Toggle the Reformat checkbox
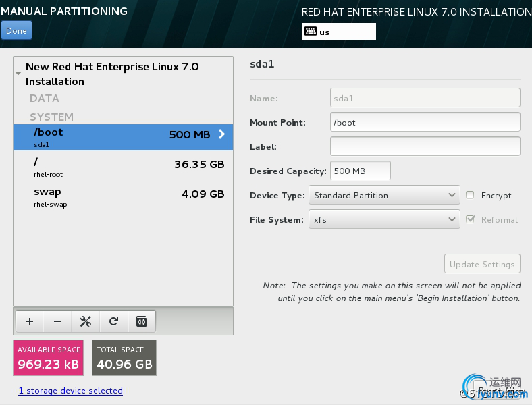532x405 pixels. coord(470,219)
